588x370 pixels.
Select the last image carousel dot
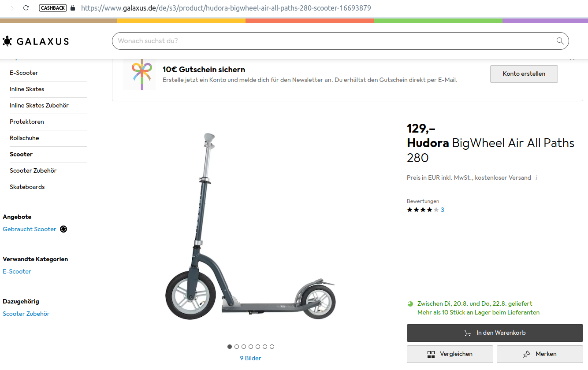tap(272, 347)
